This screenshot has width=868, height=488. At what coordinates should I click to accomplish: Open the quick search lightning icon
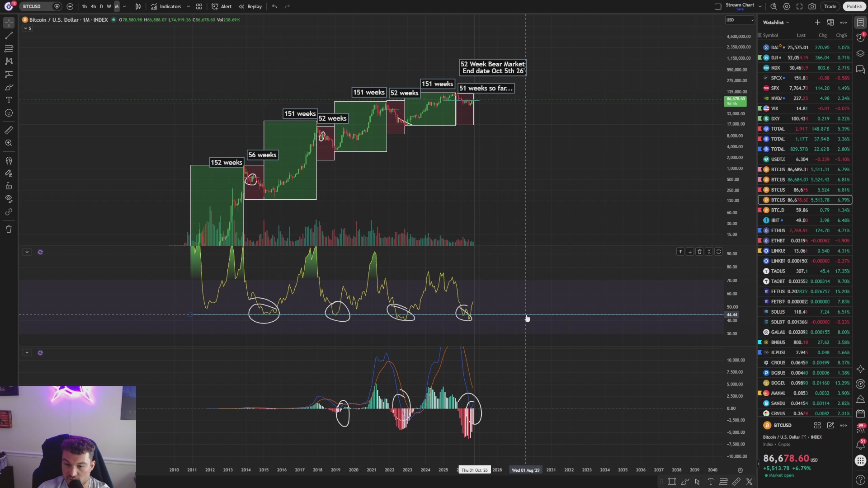coord(774,6)
